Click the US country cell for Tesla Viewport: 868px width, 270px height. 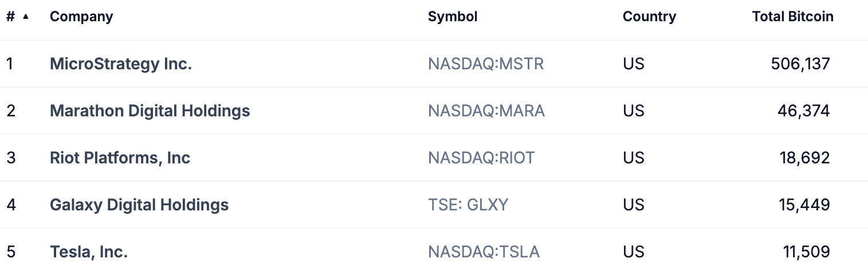click(634, 252)
